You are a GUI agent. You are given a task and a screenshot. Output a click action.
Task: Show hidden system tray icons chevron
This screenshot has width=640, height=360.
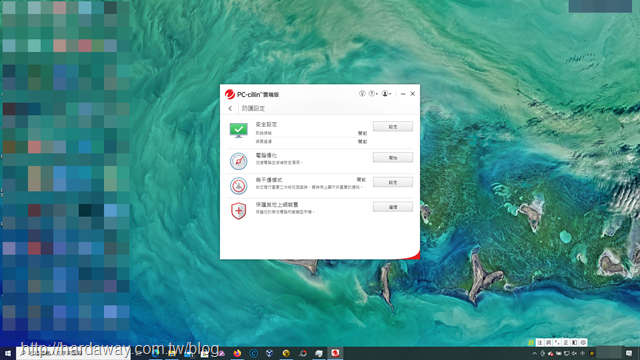(534, 353)
